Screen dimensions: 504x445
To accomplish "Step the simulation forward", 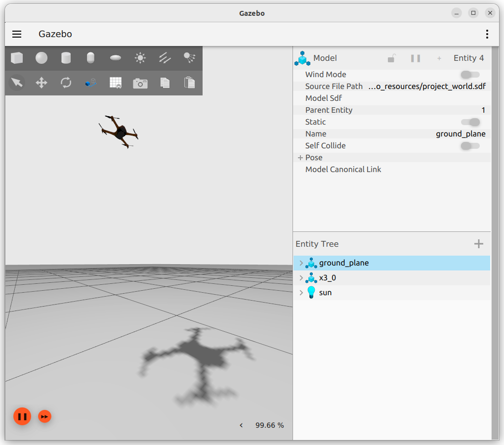I will pyautogui.click(x=44, y=416).
